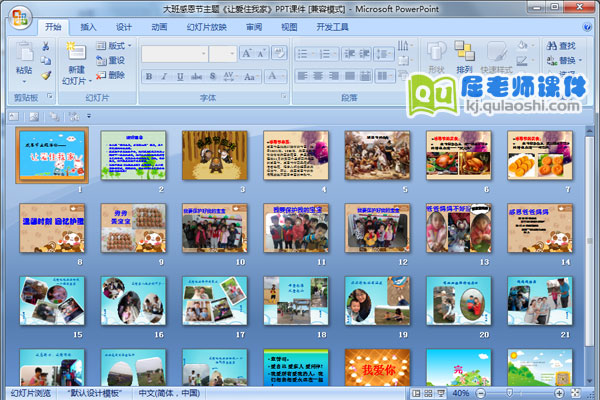The height and width of the screenshot is (400, 600).
Task: Toggle Bold formatting in font group
Action: click(148, 76)
